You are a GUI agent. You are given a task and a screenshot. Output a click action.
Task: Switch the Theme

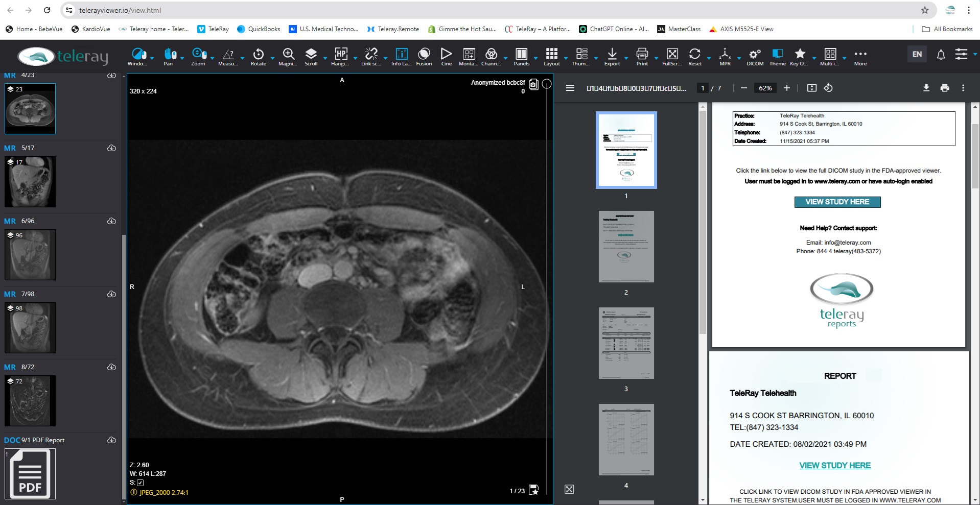[778, 56]
